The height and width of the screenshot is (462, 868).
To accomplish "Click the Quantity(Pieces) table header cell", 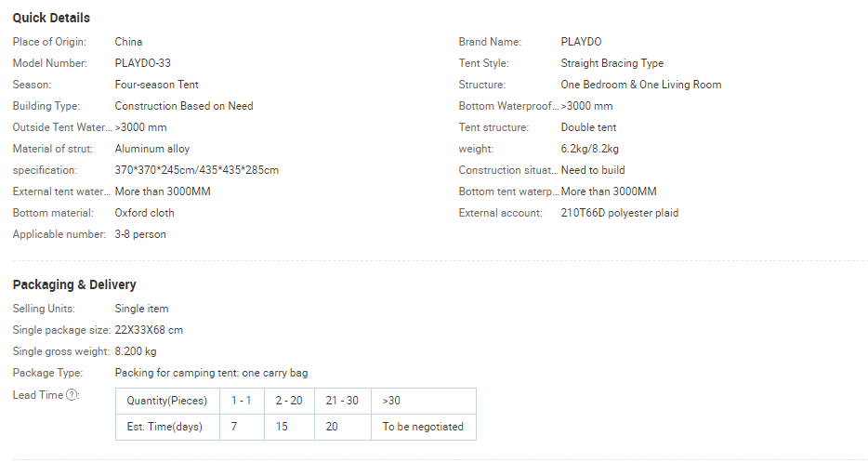I will click(x=167, y=401).
